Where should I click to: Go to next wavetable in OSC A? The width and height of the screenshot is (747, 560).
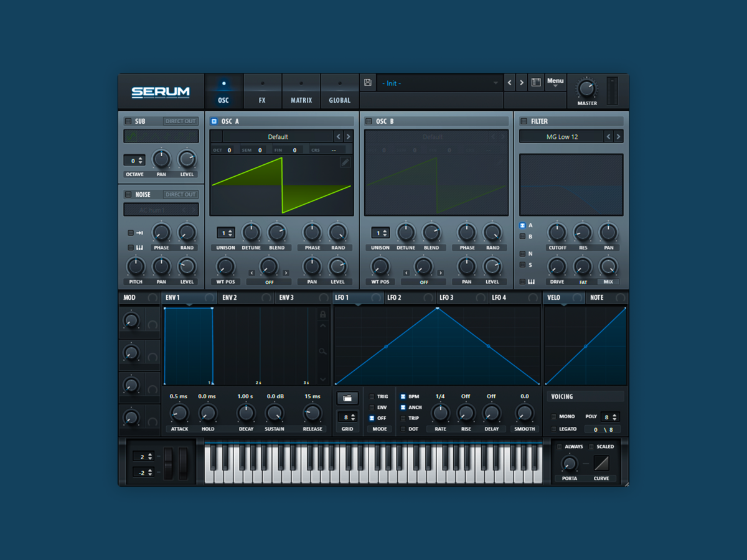point(348,136)
